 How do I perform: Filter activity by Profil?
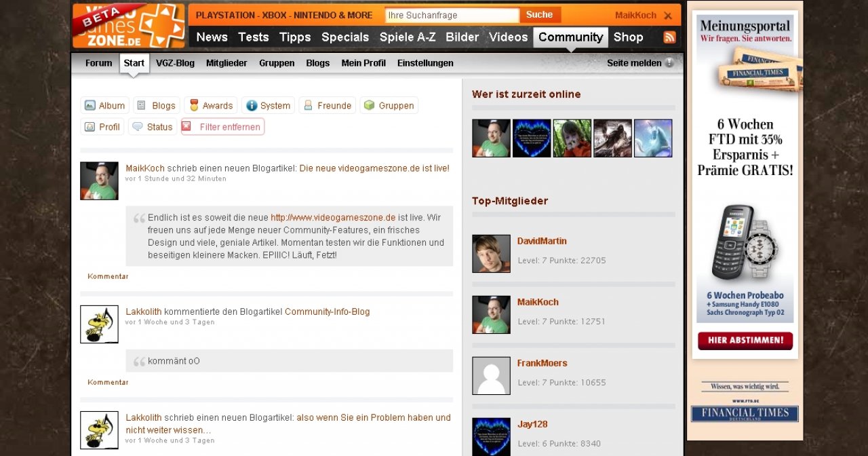tap(102, 127)
